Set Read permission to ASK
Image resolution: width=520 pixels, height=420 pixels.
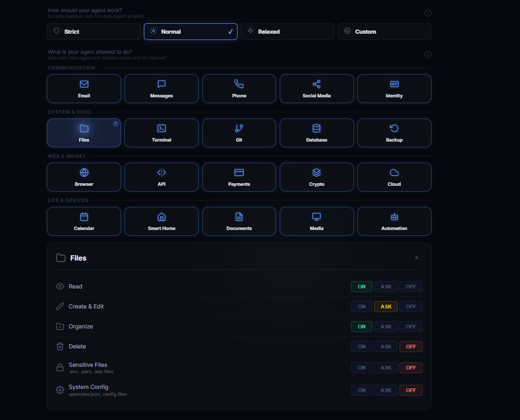pos(386,286)
